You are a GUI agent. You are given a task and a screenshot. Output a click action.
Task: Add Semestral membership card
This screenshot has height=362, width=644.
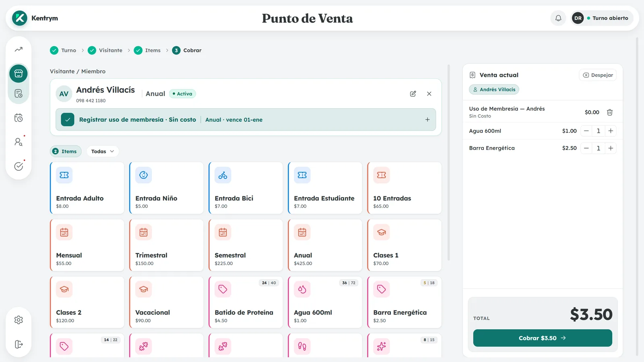(x=246, y=245)
